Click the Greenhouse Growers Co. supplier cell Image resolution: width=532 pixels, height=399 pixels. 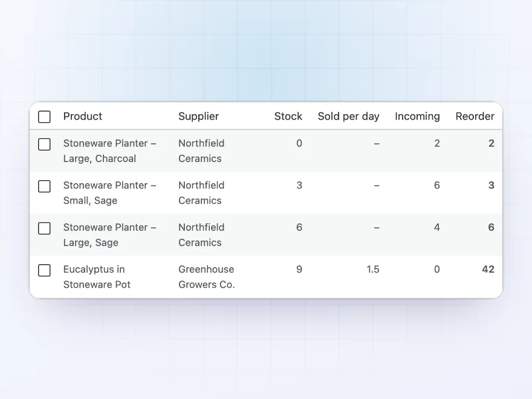207,277
